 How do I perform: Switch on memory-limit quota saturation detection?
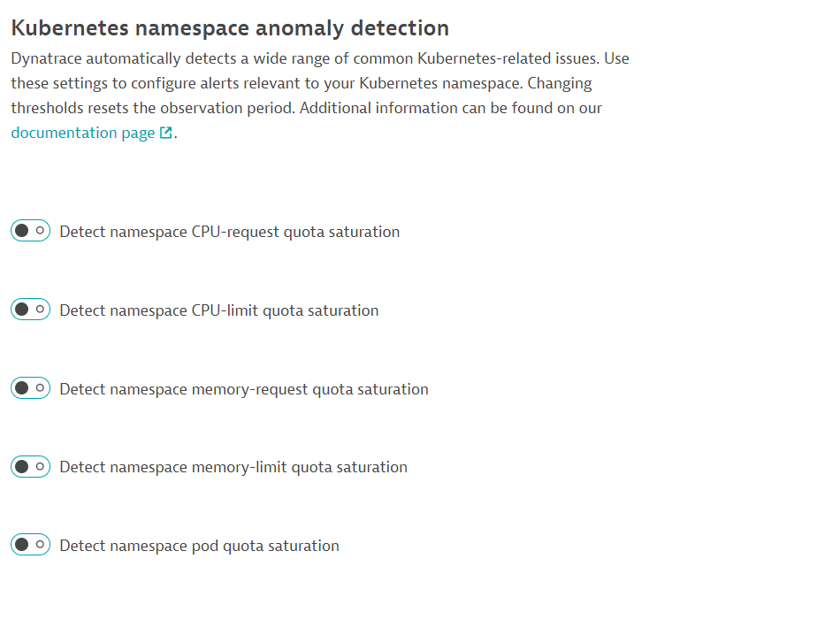click(30, 466)
